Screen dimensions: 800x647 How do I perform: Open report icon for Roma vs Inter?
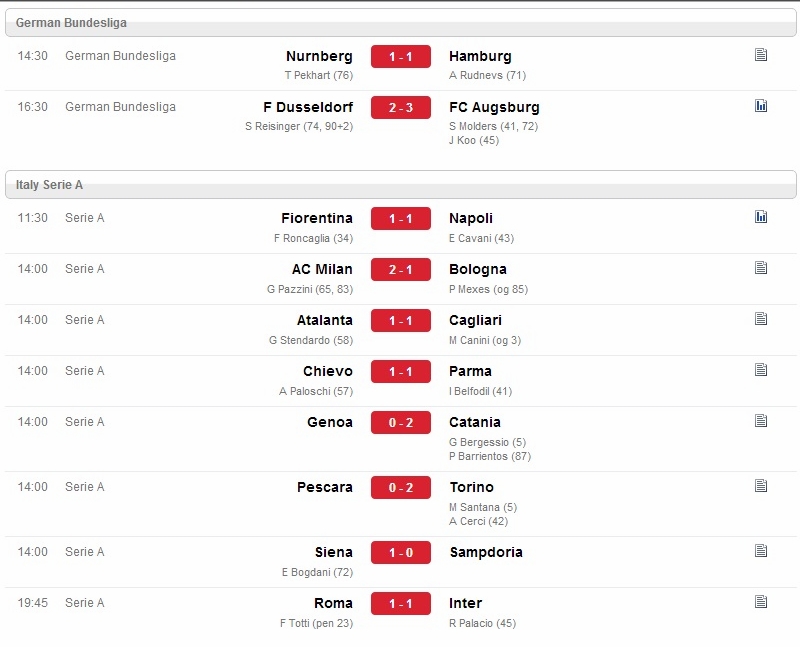pos(761,602)
